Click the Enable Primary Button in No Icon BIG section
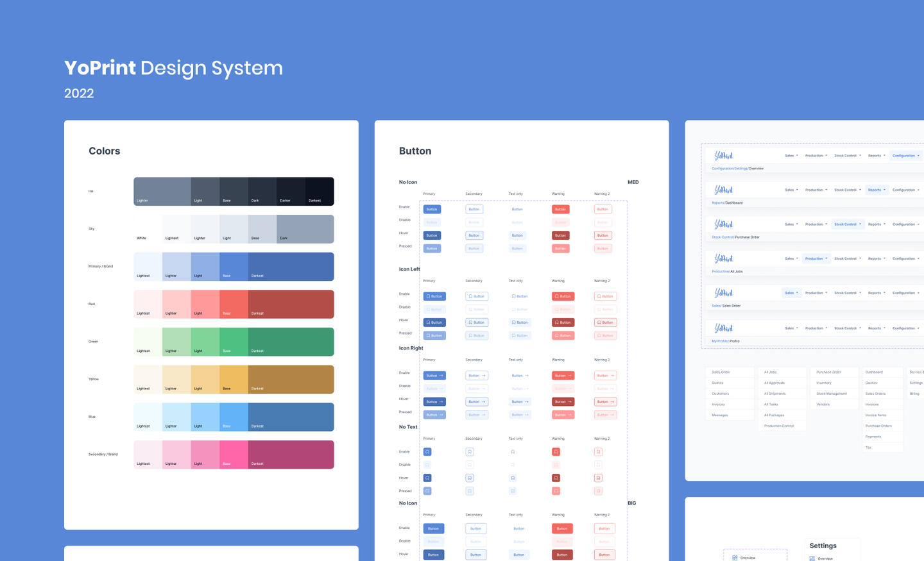 click(x=434, y=529)
